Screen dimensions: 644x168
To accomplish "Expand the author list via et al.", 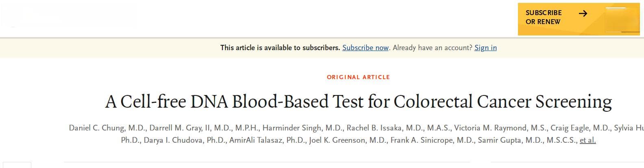I will click(587, 140).
